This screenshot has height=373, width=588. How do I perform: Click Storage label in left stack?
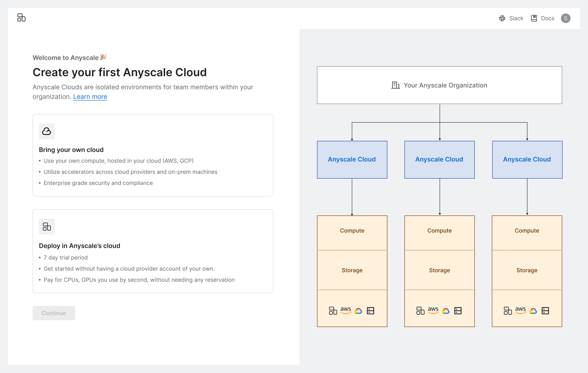(352, 270)
